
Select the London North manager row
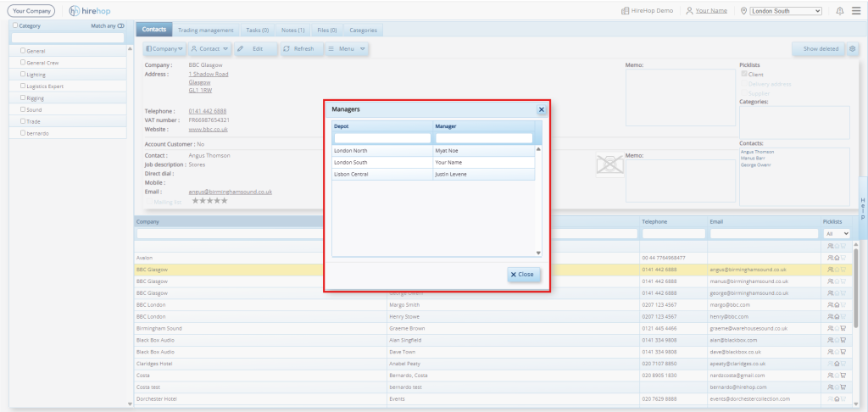pyautogui.click(x=433, y=151)
